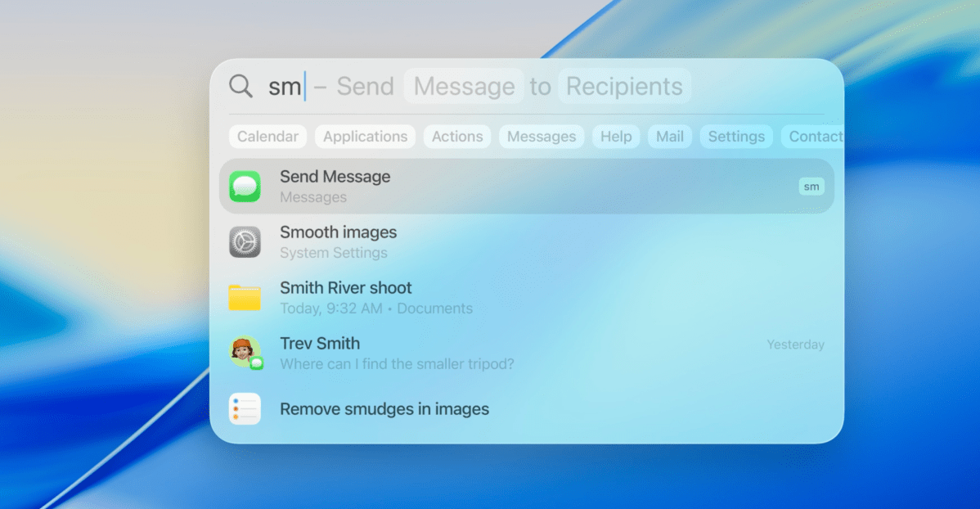Open the Smith River shoot folder result
Viewport: 980px width, 509px height.
click(345, 289)
